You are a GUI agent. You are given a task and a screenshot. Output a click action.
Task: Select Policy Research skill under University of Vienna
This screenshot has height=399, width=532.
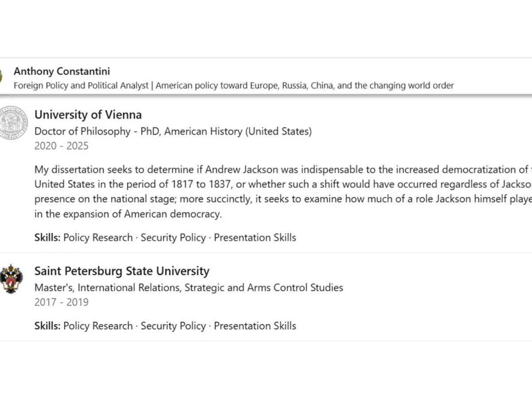point(98,238)
